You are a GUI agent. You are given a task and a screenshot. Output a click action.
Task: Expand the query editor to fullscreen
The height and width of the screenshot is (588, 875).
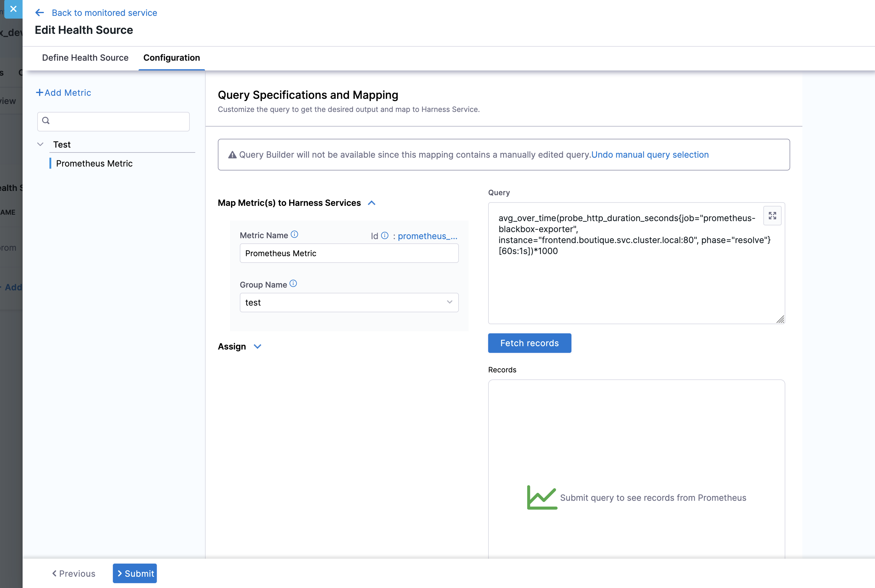[772, 216]
